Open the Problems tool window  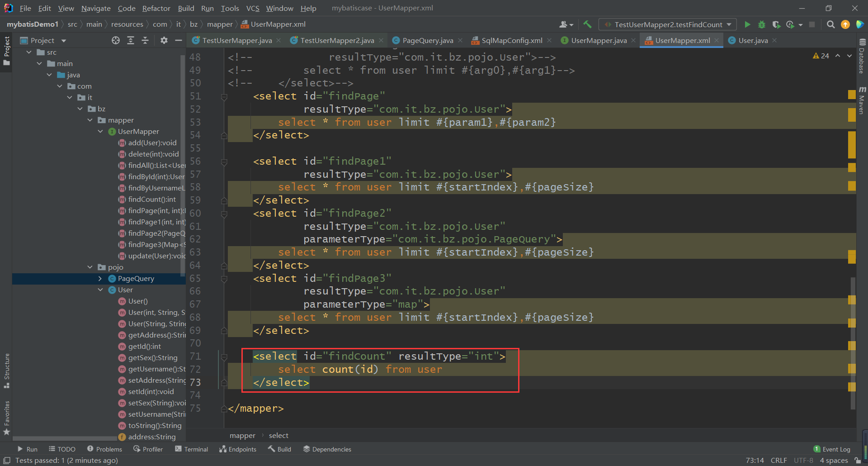(104, 449)
